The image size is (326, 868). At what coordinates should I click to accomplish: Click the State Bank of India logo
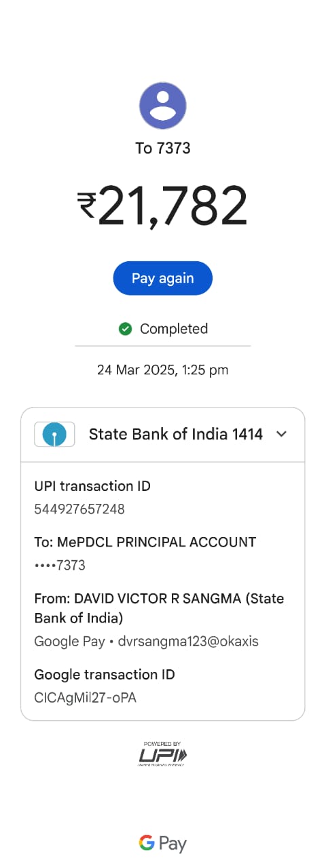pyautogui.click(x=54, y=434)
